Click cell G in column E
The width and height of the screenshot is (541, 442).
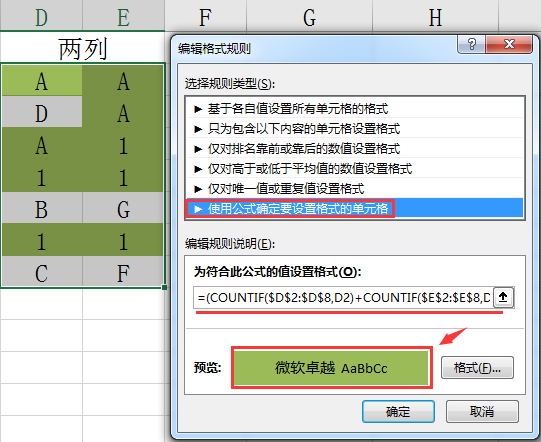[123, 208]
